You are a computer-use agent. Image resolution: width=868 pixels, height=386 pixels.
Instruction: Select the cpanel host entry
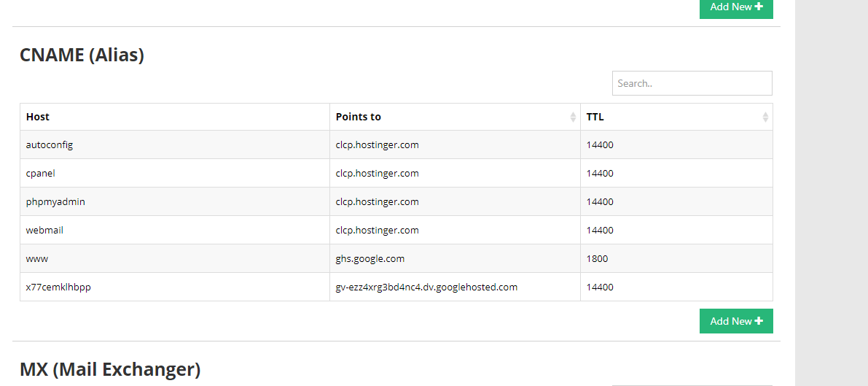pos(41,174)
